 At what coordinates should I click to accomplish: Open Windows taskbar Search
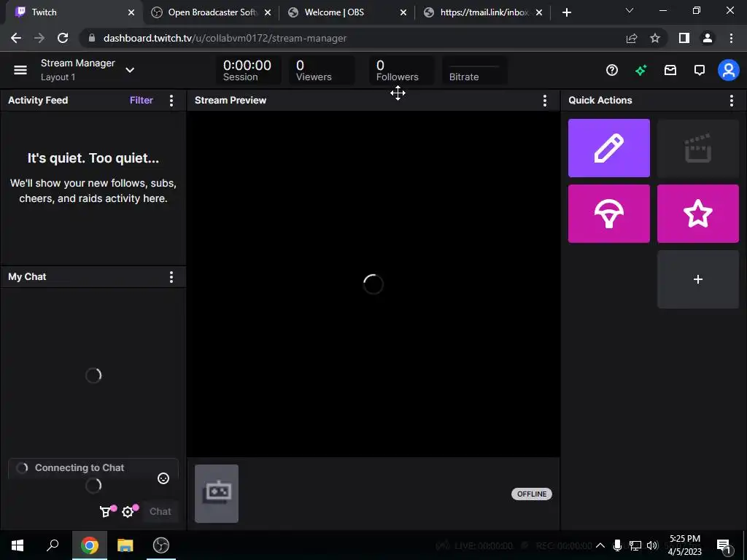pyautogui.click(x=53, y=545)
